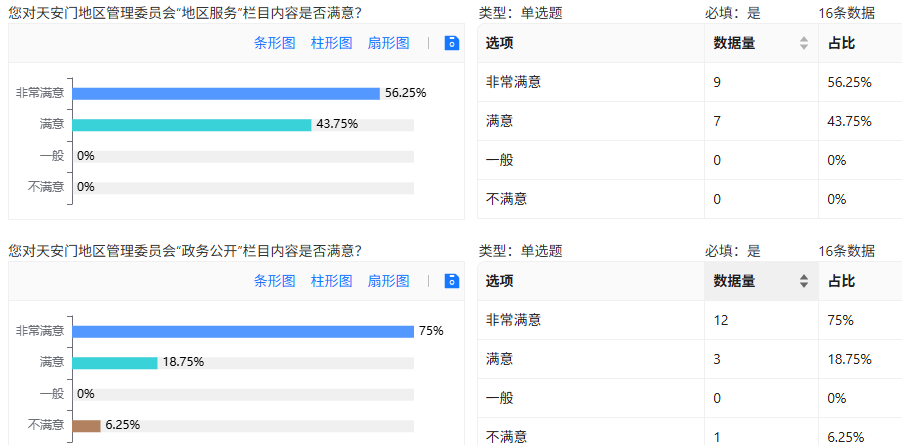Click the teal 43.75% 满意 bar
This screenshot has height=445, width=902.
click(x=192, y=125)
